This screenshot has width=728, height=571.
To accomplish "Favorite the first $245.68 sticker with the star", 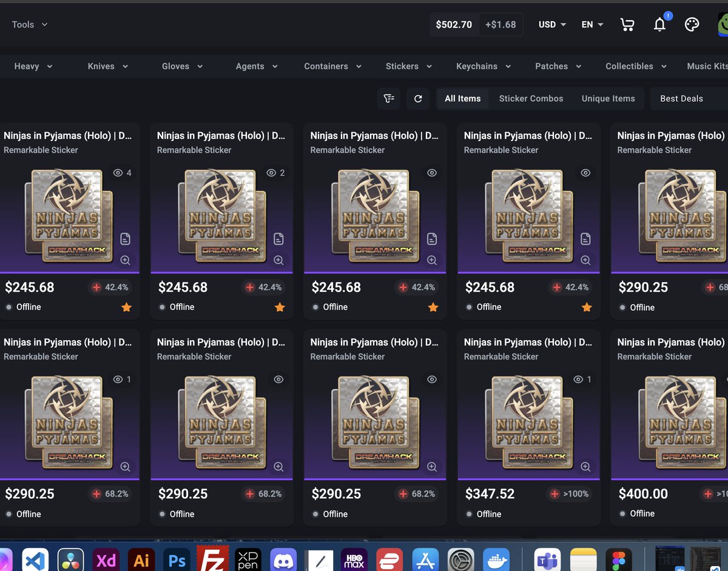I will 126,307.
